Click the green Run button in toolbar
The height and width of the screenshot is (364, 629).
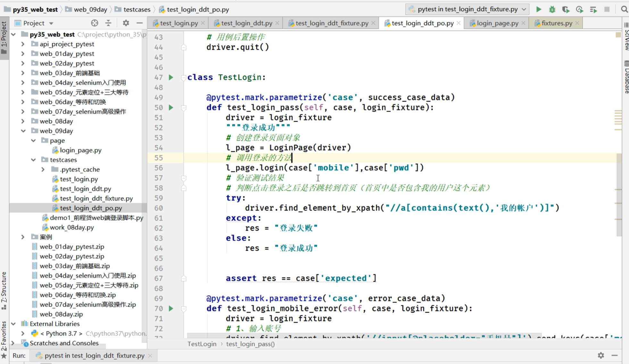coord(539,9)
